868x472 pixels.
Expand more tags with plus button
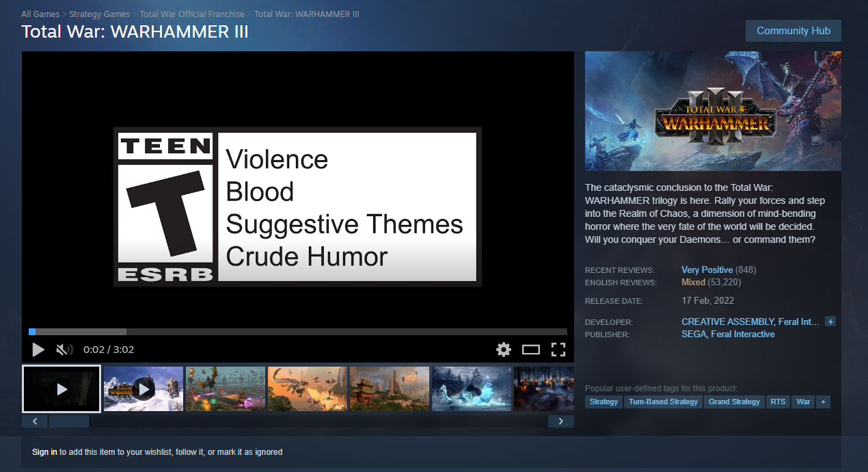click(823, 402)
